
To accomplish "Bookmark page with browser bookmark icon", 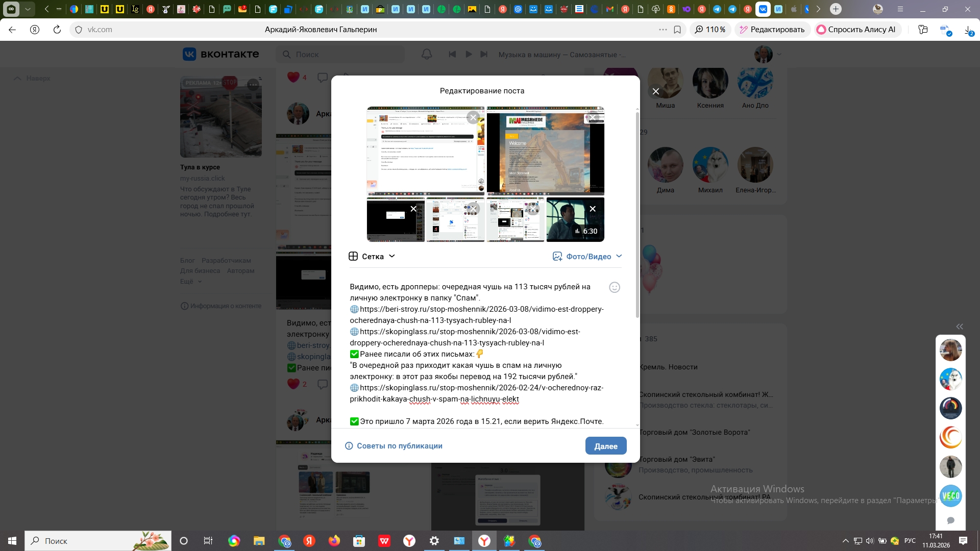I will [x=677, y=30].
